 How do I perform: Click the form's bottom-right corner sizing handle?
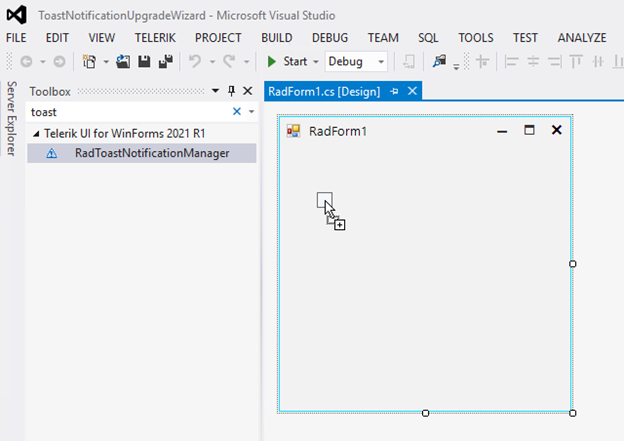[573, 413]
